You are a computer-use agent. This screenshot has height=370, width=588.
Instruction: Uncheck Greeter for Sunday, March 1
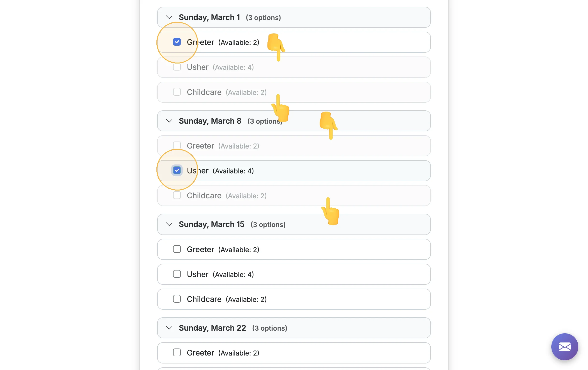(177, 42)
